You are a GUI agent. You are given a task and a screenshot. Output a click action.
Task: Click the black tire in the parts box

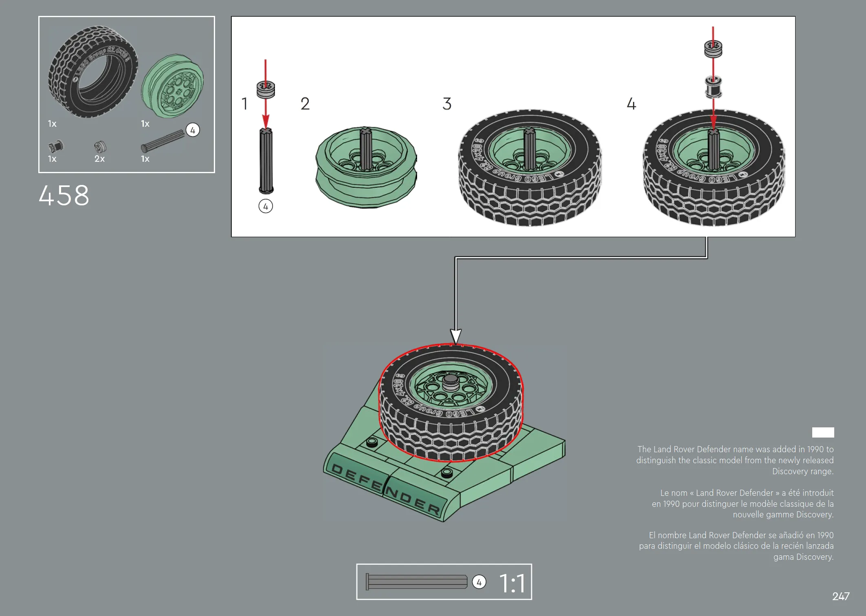pos(93,72)
